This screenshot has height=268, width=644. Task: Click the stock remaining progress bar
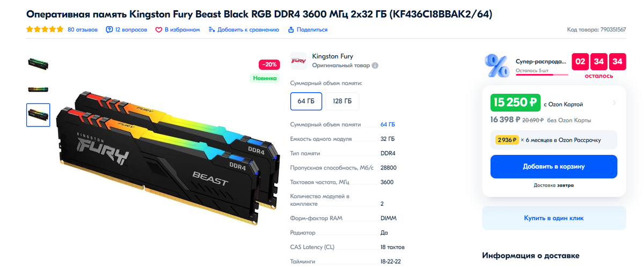click(x=541, y=75)
